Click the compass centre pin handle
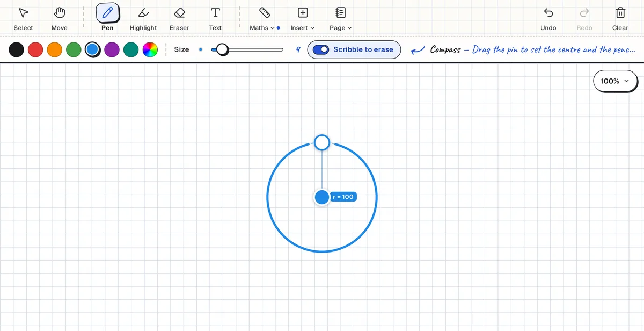The width and height of the screenshot is (644, 331). pyautogui.click(x=321, y=197)
